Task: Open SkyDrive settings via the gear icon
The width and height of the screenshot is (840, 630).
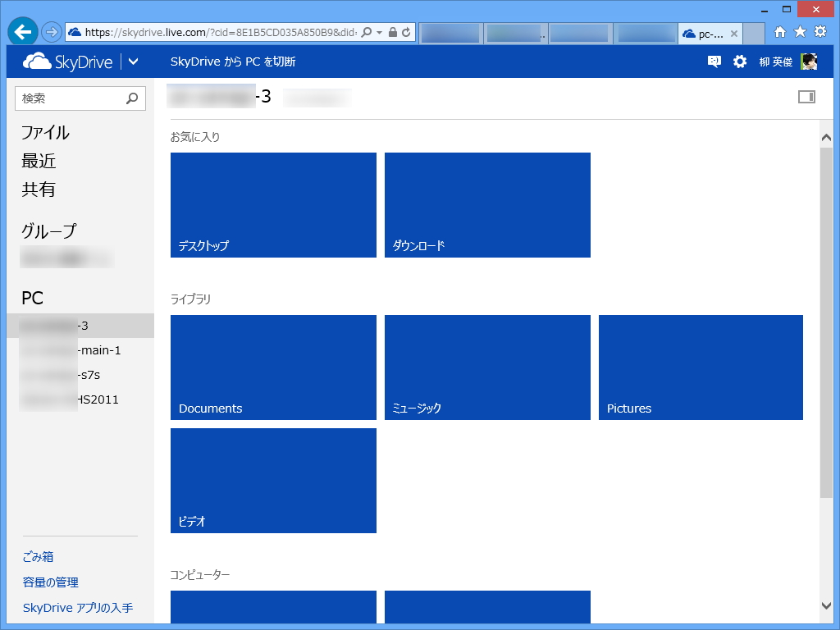Action: click(x=739, y=61)
